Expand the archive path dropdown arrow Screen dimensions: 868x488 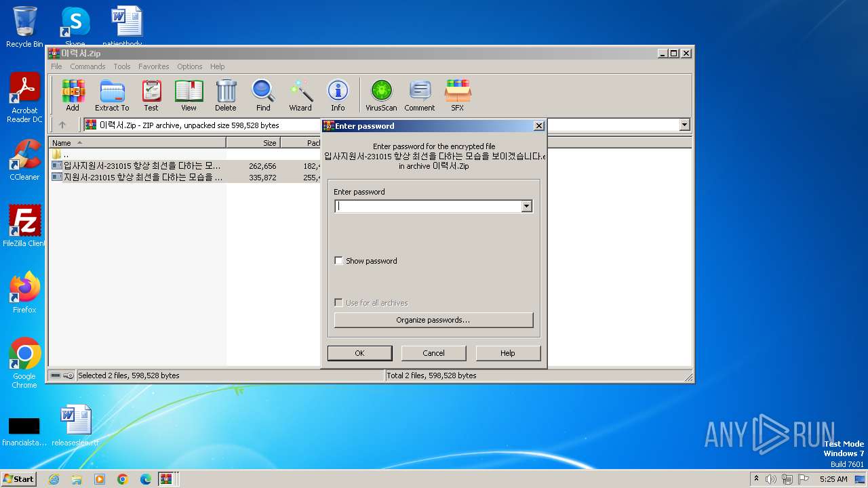click(x=684, y=125)
